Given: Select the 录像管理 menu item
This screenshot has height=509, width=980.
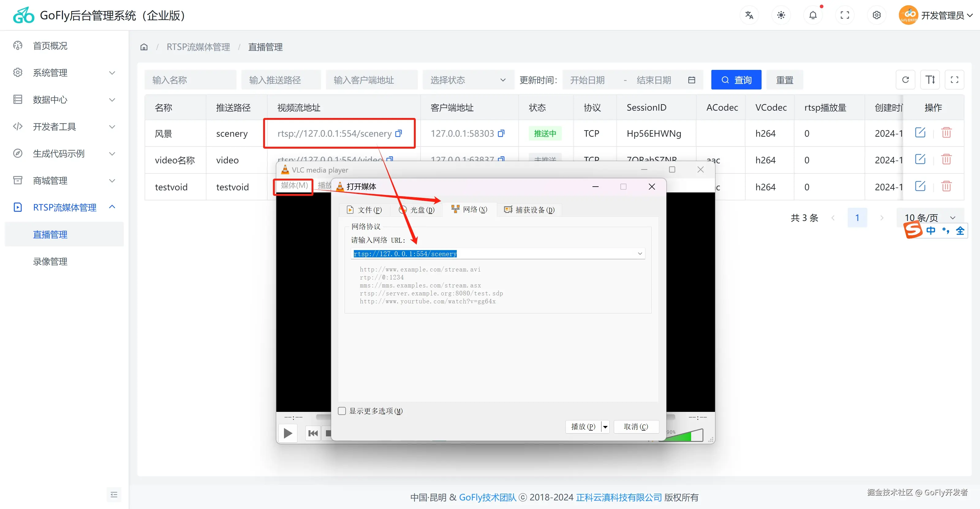Looking at the screenshot, I should [50, 261].
